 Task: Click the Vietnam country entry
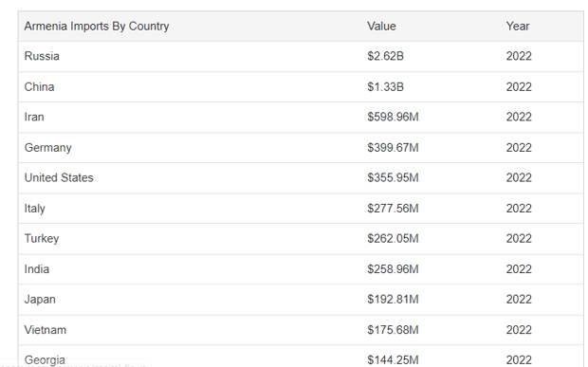(x=46, y=330)
